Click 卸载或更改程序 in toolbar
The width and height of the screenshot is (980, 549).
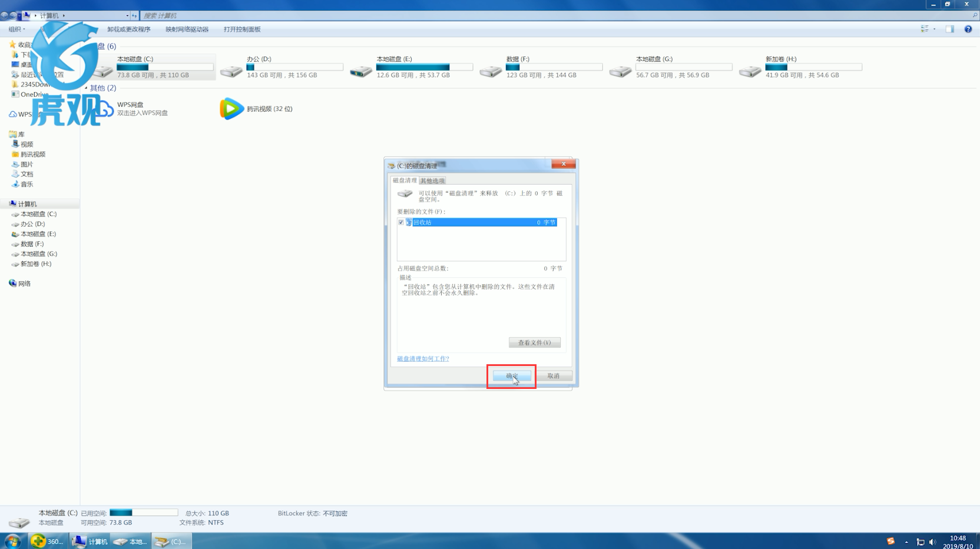pyautogui.click(x=129, y=29)
